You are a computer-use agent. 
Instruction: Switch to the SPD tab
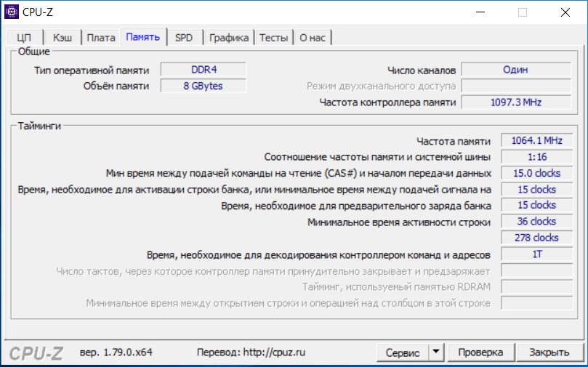pos(184,38)
